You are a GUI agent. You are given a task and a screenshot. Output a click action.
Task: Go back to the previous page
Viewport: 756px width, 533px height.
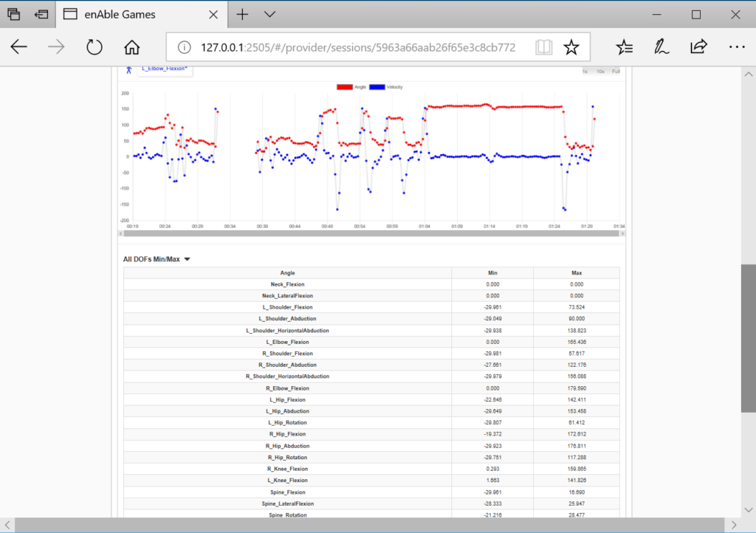point(18,47)
